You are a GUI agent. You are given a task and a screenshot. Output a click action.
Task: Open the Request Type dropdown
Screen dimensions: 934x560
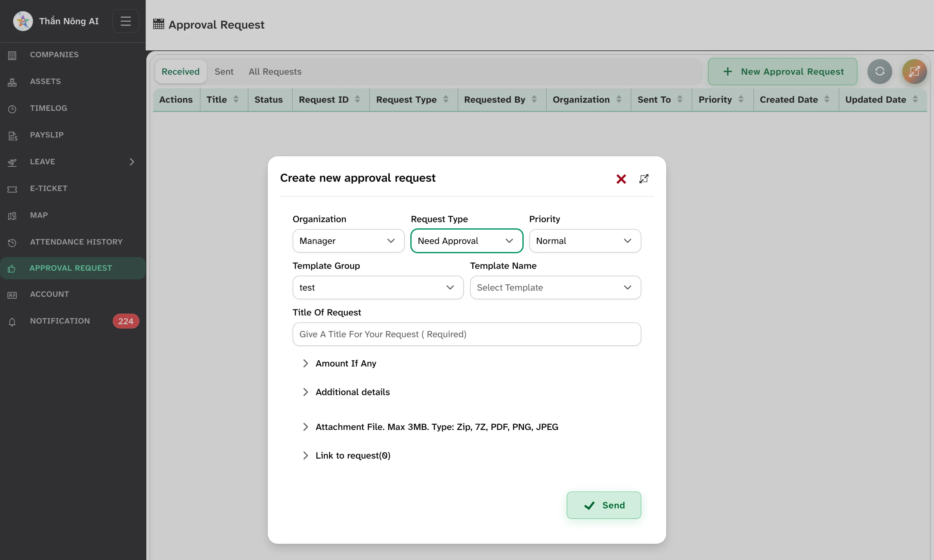(x=467, y=241)
